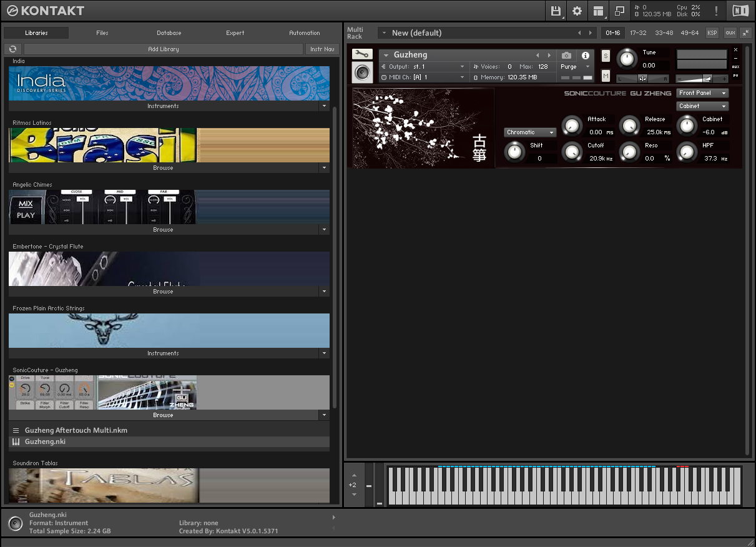The image size is (756, 547).
Task: Click Browse under Ritmos Latinos
Action: [x=163, y=168]
